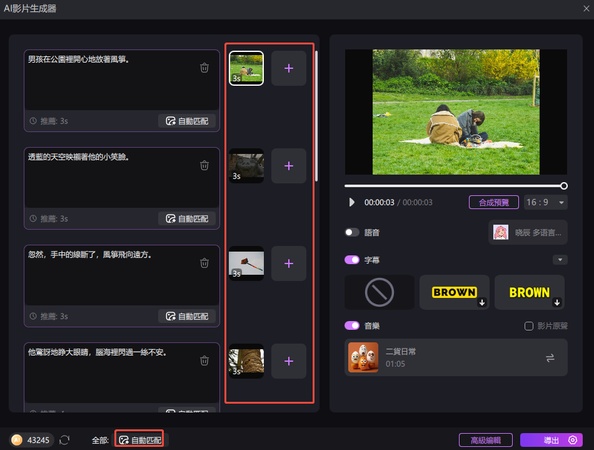Click the 高級編輯 button
This screenshot has width=594, height=450.
[x=486, y=440]
